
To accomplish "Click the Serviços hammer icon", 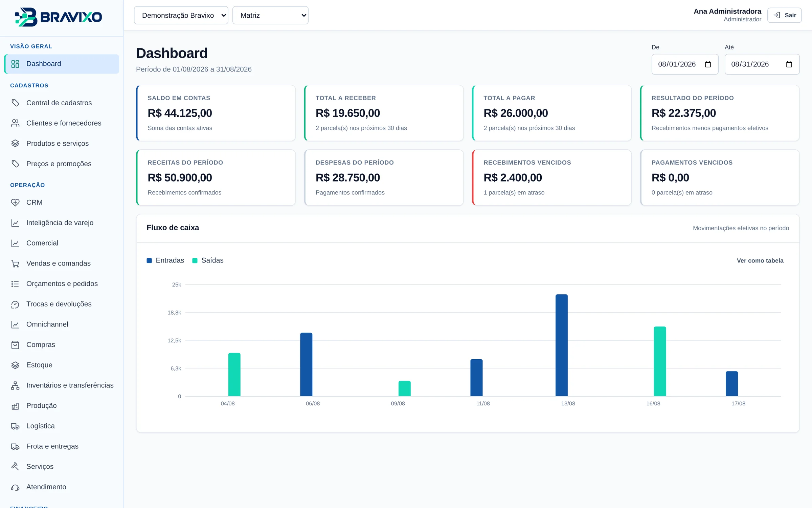I will (15, 467).
